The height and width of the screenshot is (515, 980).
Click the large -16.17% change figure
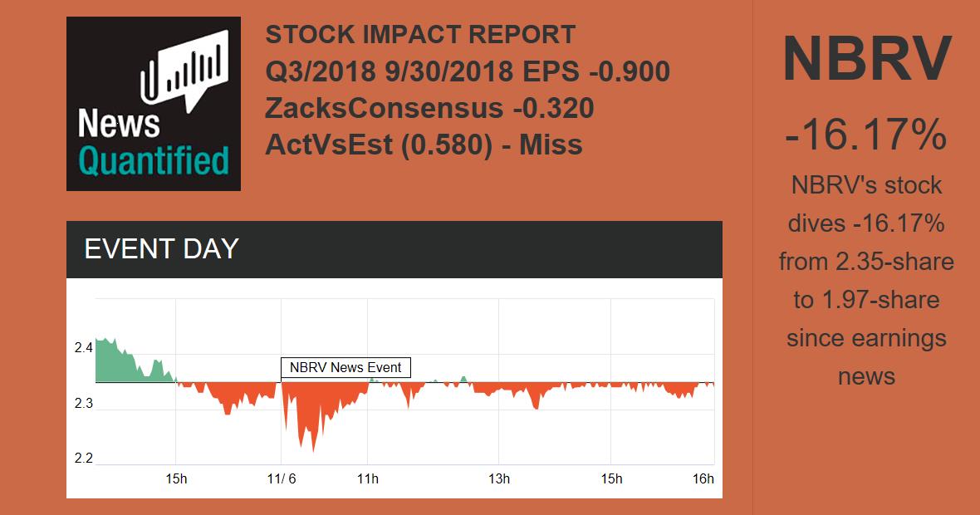click(x=866, y=135)
